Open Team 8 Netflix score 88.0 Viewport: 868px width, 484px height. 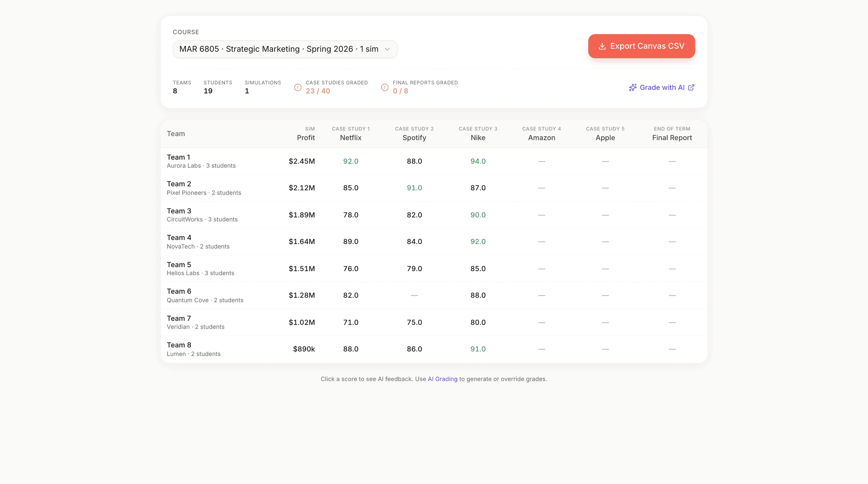click(351, 349)
